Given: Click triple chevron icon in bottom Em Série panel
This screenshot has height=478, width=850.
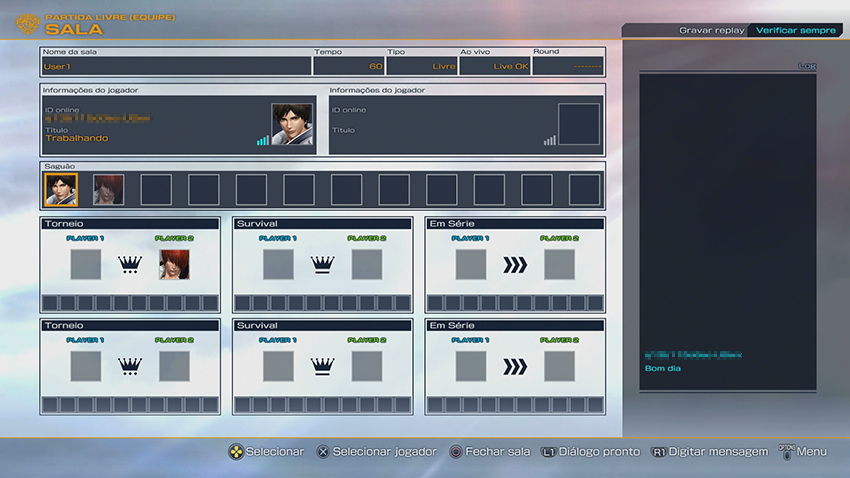Looking at the screenshot, I should tap(515, 367).
